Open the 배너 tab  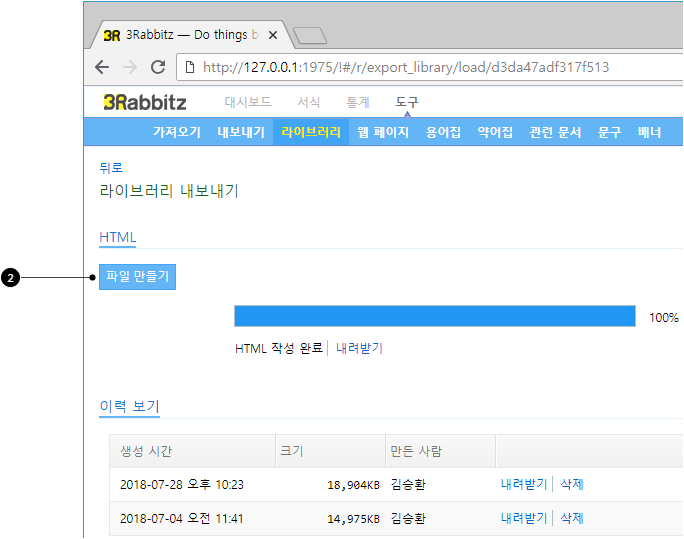(649, 132)
